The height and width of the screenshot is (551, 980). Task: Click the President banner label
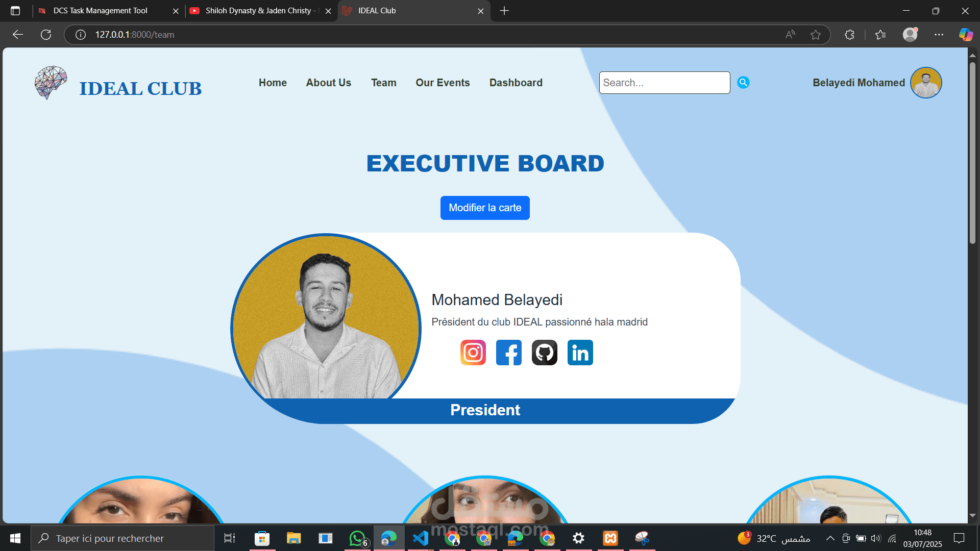click(x=485, y=410)
